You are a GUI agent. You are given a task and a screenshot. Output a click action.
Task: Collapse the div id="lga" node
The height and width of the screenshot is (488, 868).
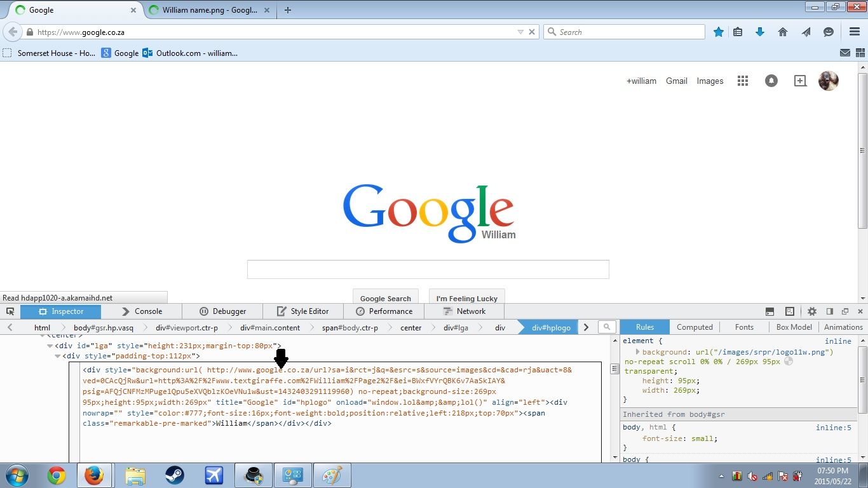point(50,346)
